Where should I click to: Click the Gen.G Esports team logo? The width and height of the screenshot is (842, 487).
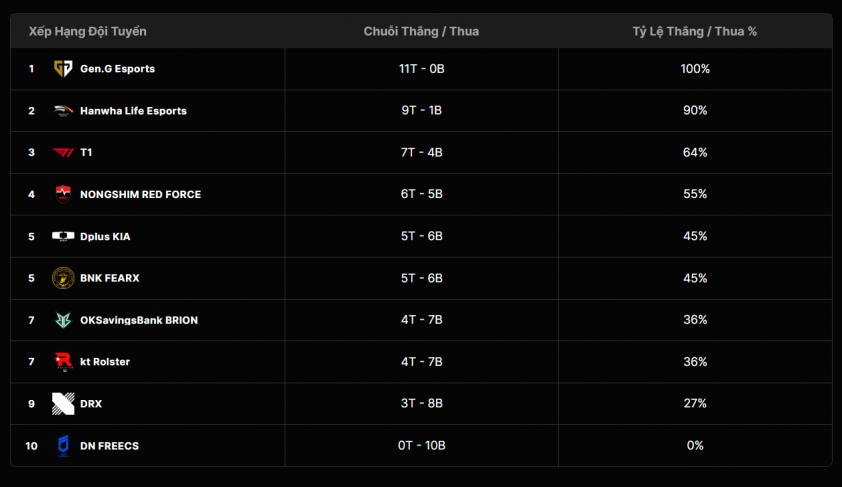63,68
